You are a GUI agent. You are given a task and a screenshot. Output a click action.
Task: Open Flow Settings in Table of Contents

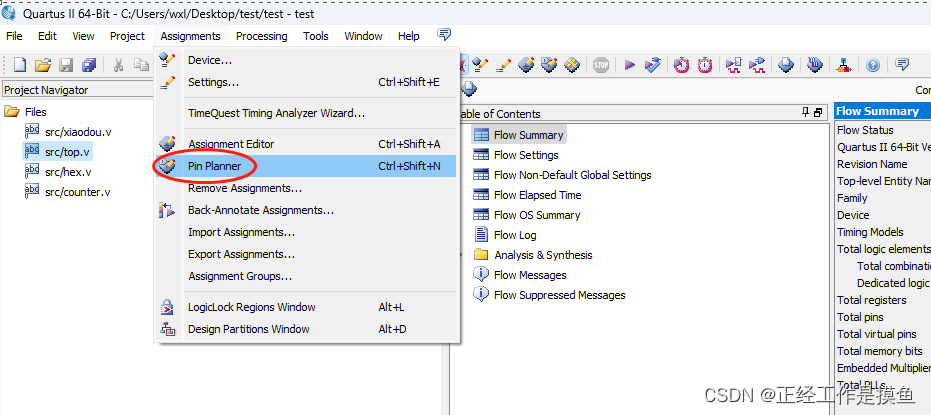point(516,155)
